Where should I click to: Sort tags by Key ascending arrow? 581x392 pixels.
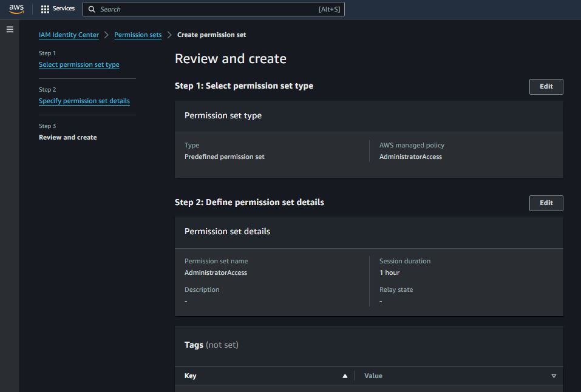pyautogui.click(x=345, y=376)
